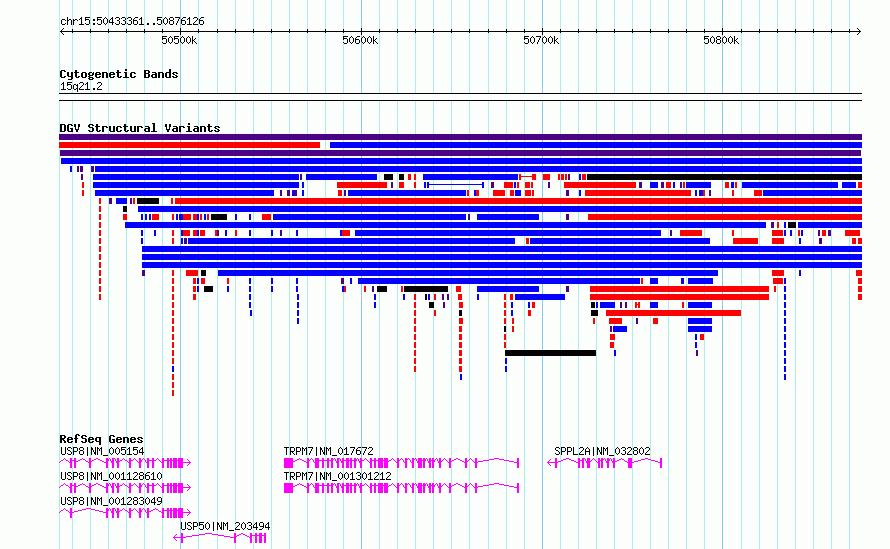890x549 pixels.
Task: Click the USP8 NM_001283049 gene model glyph
Action: [x=125, y=513]
